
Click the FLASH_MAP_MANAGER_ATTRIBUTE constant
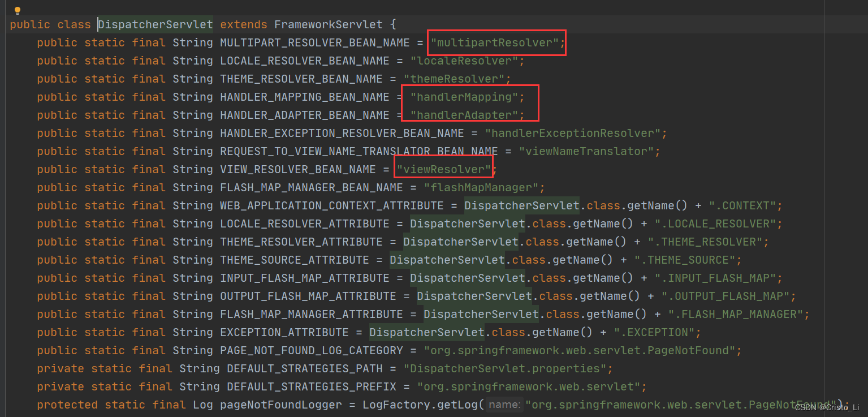point(312,314)
